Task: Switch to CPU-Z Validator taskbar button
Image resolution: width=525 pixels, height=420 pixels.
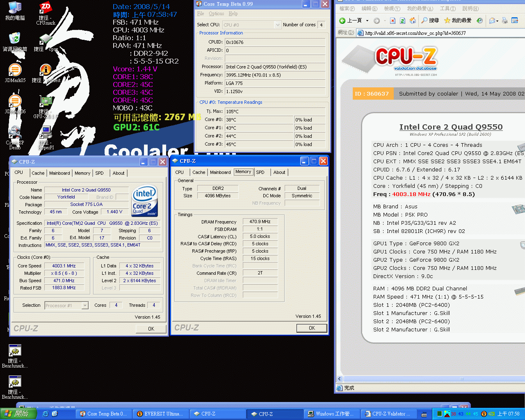Action: coord(389,414)
